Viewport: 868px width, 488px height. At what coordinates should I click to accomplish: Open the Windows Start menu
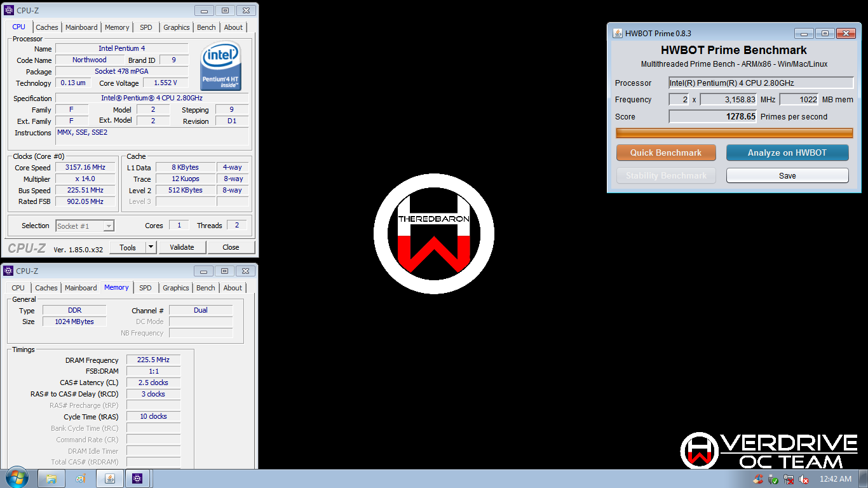tap(17, 478)
